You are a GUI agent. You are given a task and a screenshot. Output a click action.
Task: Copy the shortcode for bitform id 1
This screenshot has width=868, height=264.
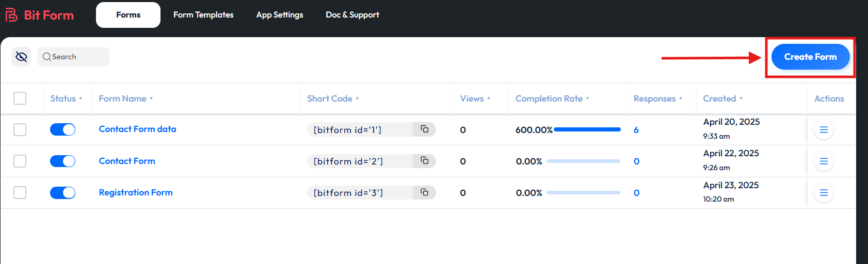[424, 129]
